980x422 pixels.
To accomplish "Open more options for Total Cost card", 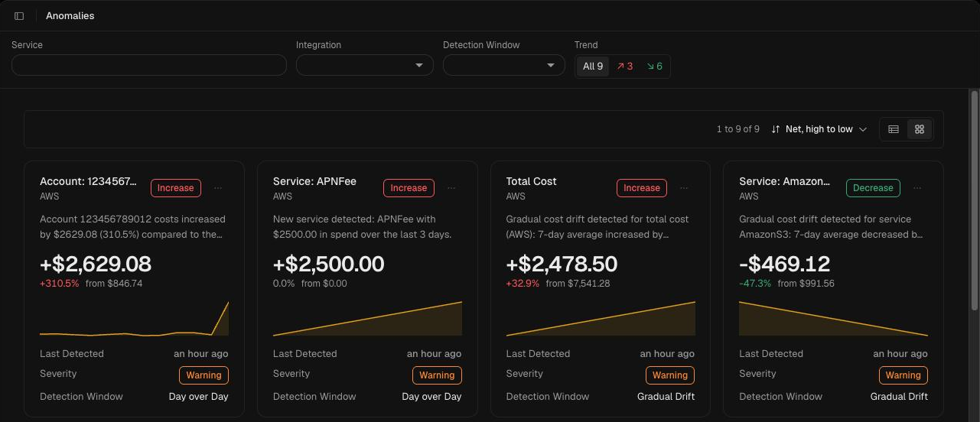I will 684,188.
